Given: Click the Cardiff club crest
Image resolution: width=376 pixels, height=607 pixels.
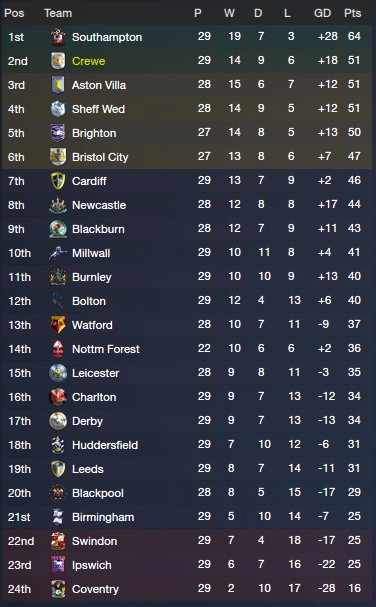Looking at the screenshot, I should click(58, 181).
